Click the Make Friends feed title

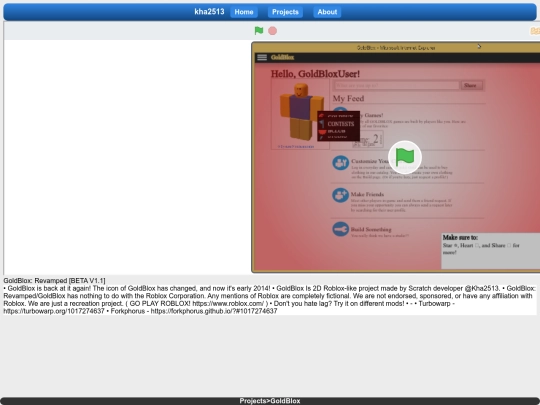367,194
